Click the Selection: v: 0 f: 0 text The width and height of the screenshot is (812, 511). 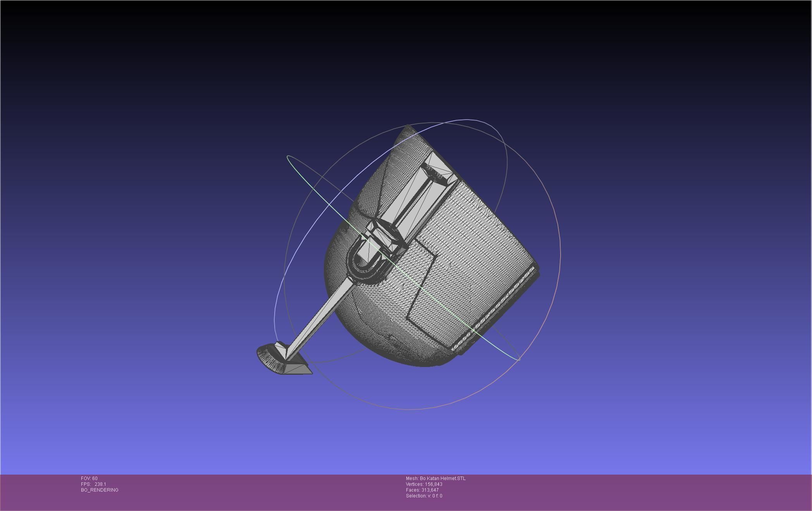tap(424, 496)
